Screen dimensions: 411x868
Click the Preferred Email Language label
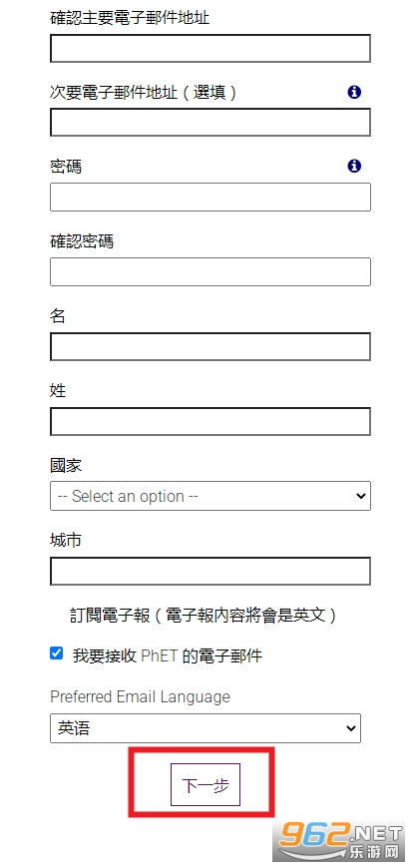point(140,696)
